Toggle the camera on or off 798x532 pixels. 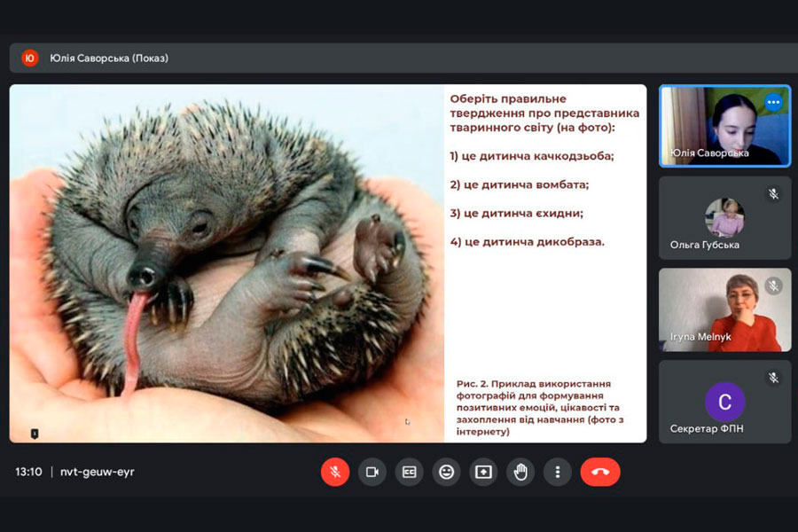[x=372, y=472]
